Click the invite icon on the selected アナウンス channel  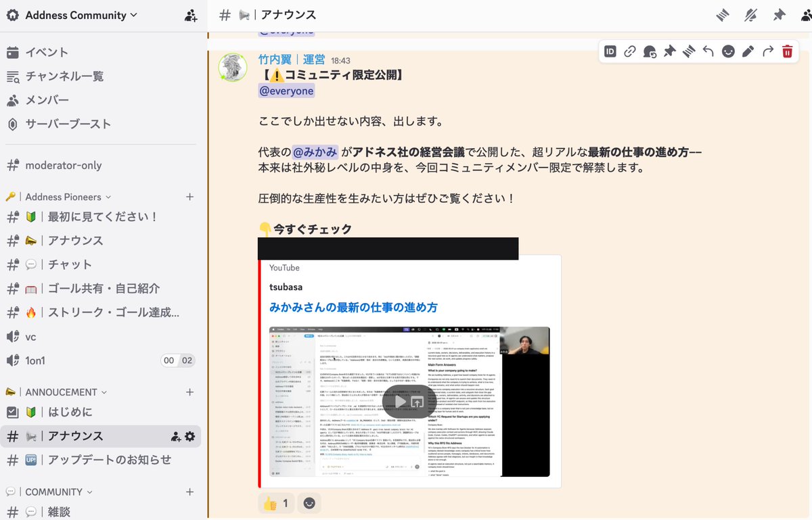pos(176,436)
